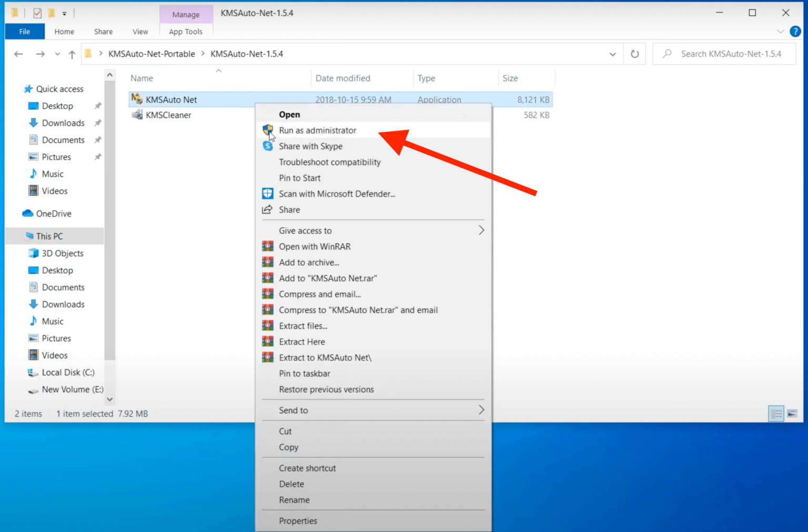The height and width of the screenshot is (532, 808).
Task: Open the App Tools tab
Action: click(186, 32)
